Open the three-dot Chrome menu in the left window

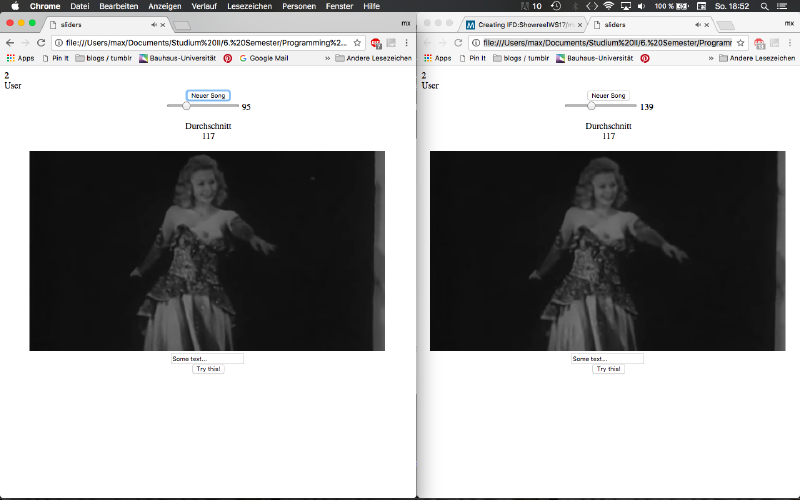[x=406, y=43]
